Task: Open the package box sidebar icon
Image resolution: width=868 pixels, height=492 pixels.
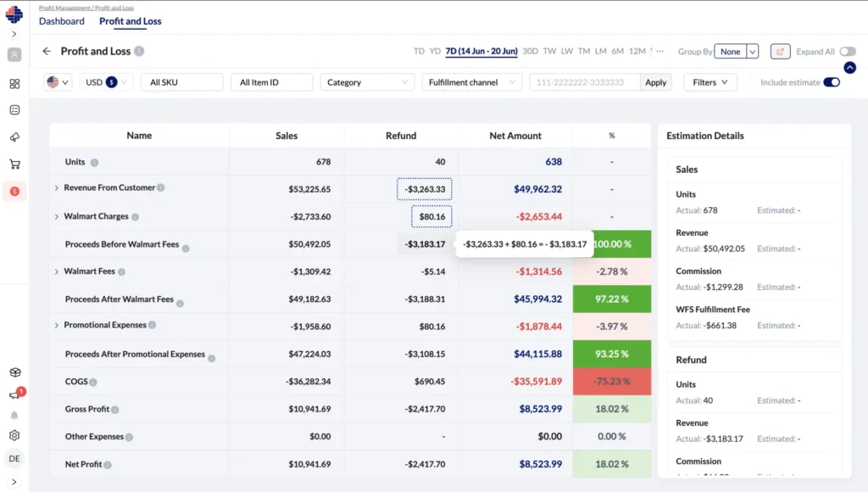Action: pos(15,372)
